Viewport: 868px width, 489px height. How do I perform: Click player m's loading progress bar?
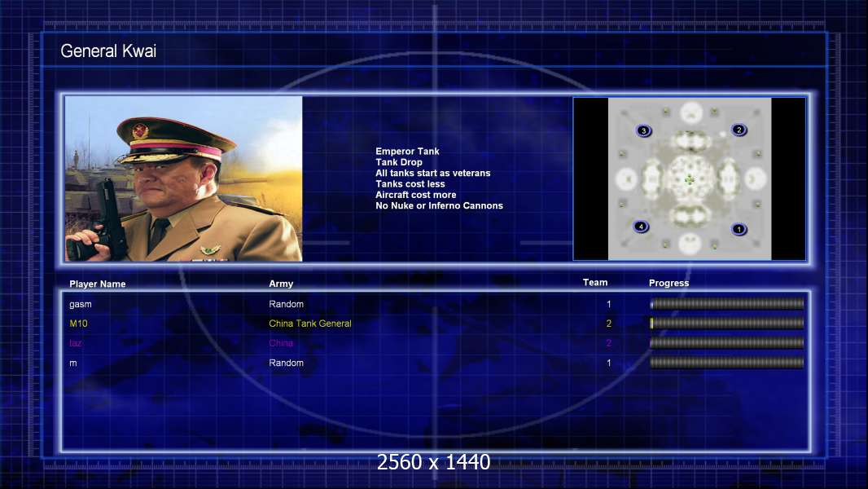[727, 363]
